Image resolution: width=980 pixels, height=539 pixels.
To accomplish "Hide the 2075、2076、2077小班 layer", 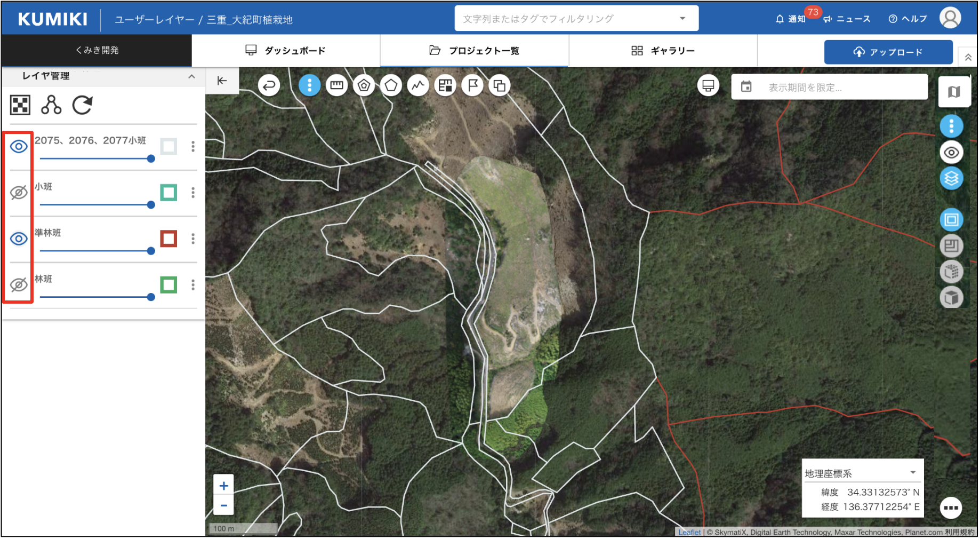I will coord(19,146).
